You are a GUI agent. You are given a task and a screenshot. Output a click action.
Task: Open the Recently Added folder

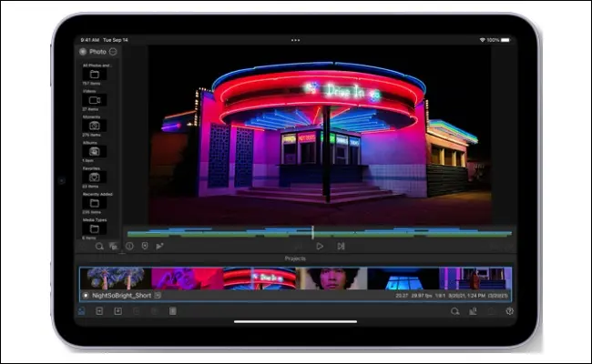pyautogui.click(x=95, y=203)
